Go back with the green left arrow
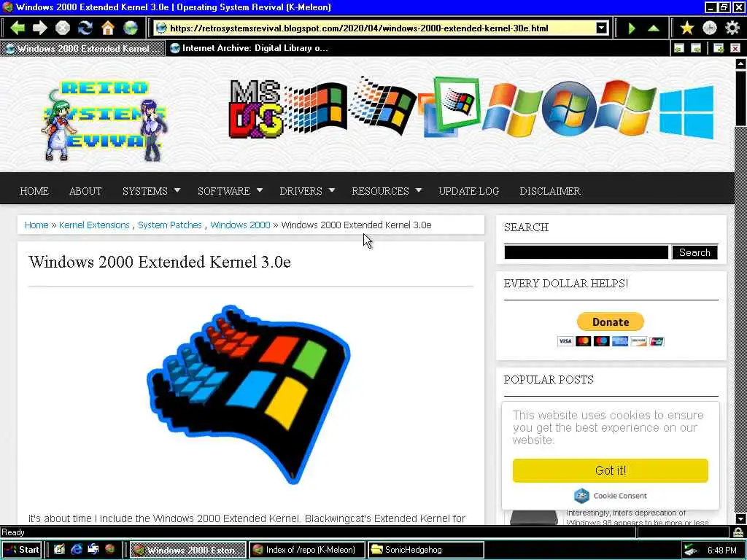The image size is (747, 560). (x=18, y=28)
